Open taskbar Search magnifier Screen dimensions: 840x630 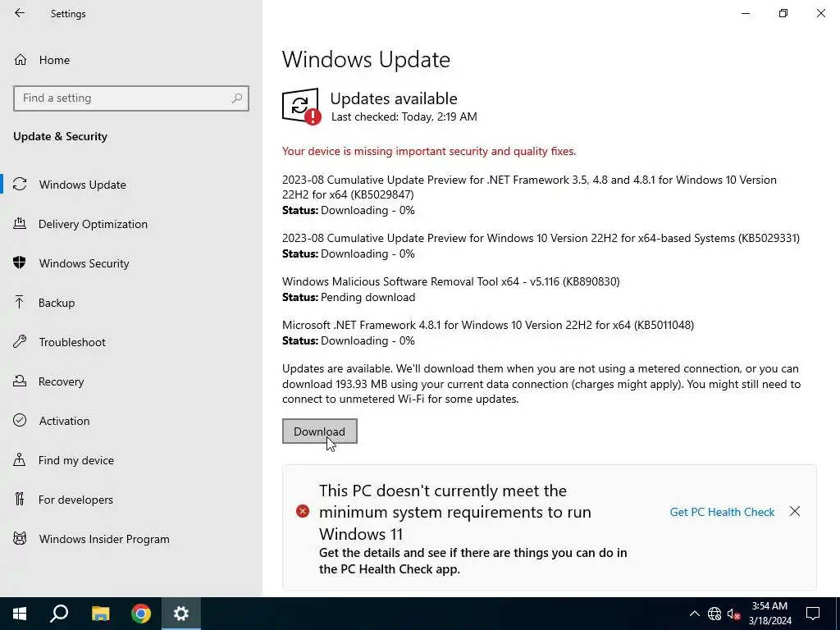point(59,614)
